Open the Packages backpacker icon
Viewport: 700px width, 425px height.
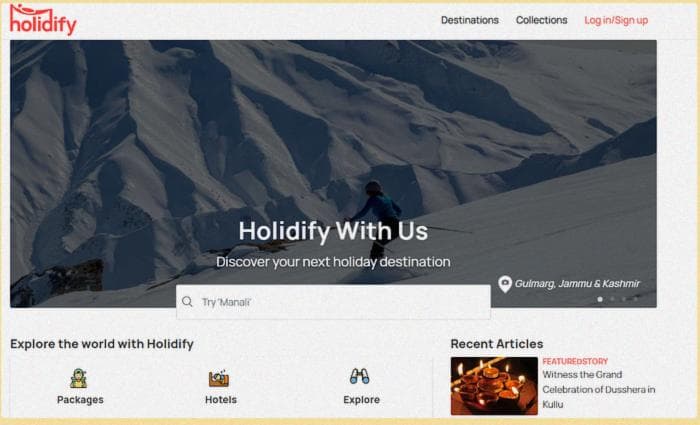(x=79, y=379)
